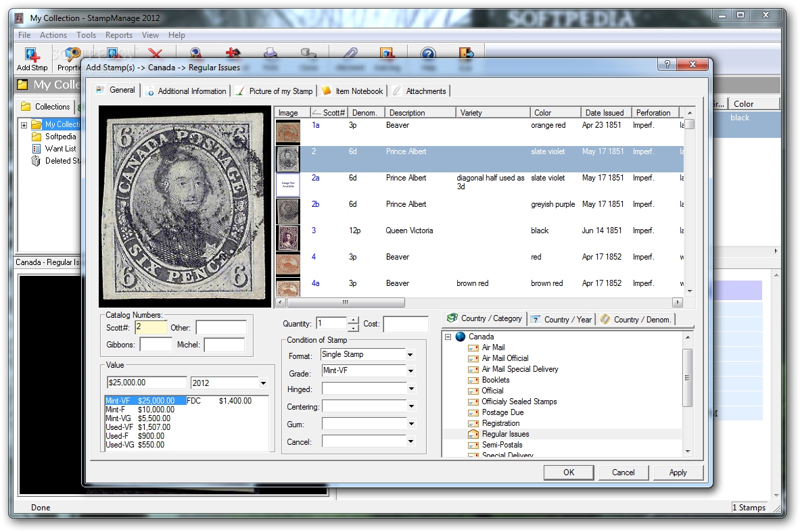Click the paperclip attachment toolbar icon
Image resolution: width=800 pixels, height=532 pixels.
tap(350, 53)
